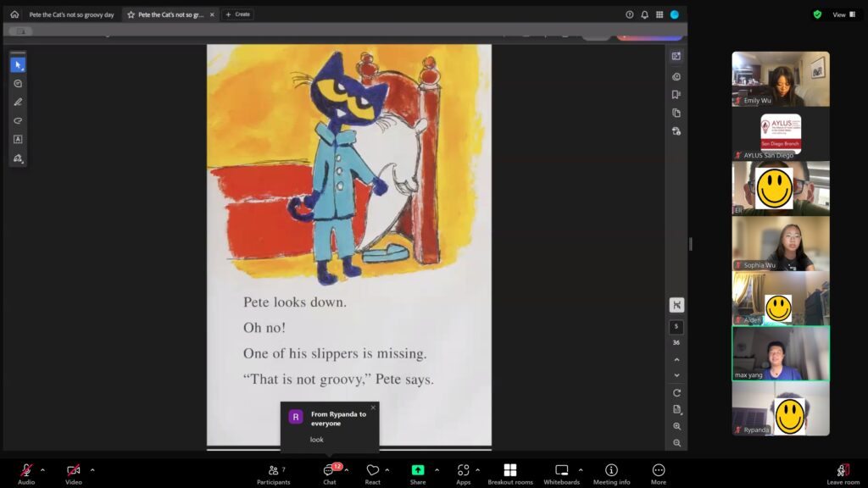Expand video options arrow next to Video
This screenshot has height=488, width=868.
(x=92, y=469)
